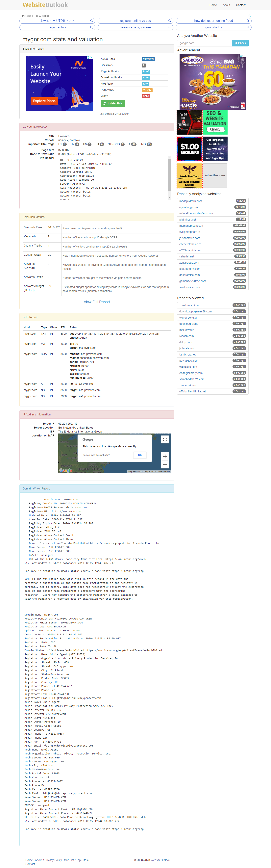Open the footer Top Sites link
Viewport: 271px width, 868px height.
[x=82, y=860]
